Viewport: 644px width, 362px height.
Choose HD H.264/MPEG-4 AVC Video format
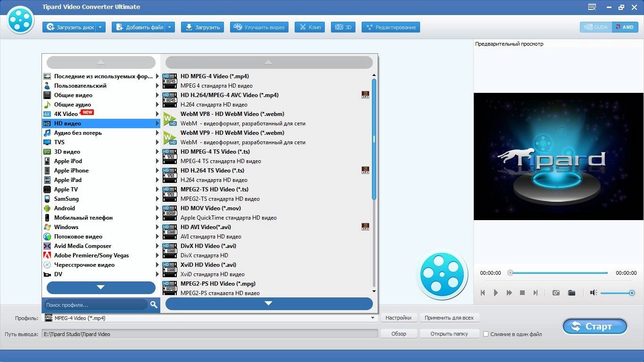coord(266,99)
